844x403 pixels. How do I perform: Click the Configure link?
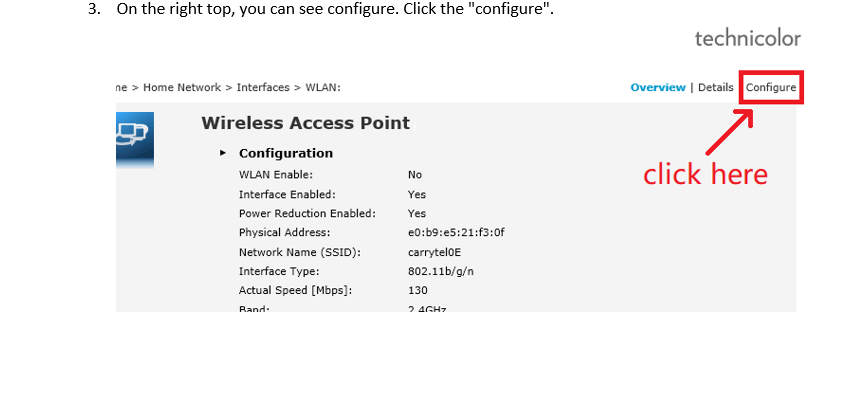[771, 87]
